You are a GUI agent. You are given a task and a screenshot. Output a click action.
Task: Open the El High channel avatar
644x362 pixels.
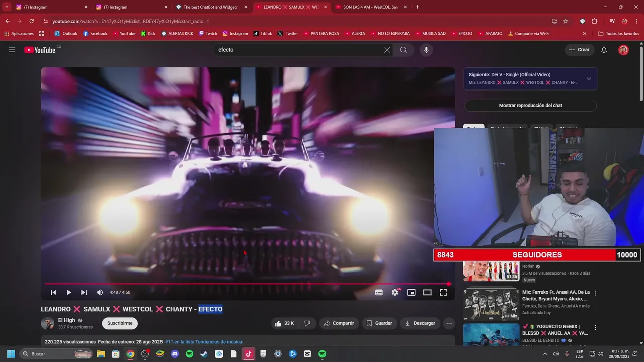pyautogui.click(x=48, y=323)
